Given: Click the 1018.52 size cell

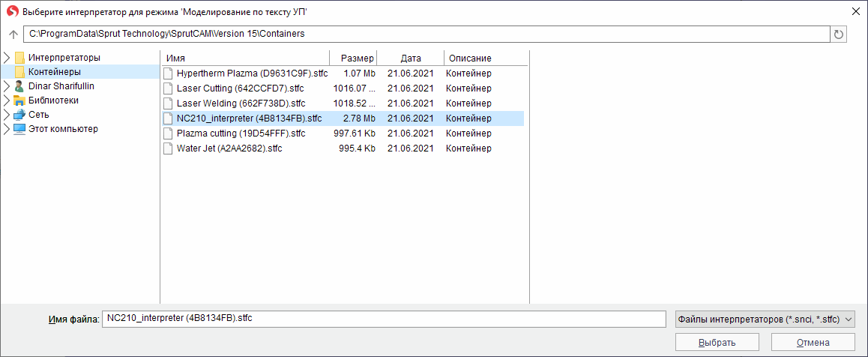Looking at the screenshot, I should [355, 103].
